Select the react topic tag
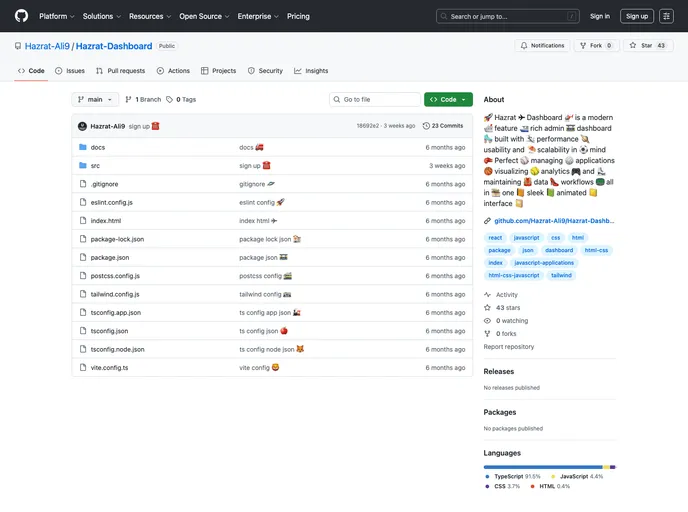Image resolution: width=688 pixels, height=512 pixels. (x=495, y=238)
